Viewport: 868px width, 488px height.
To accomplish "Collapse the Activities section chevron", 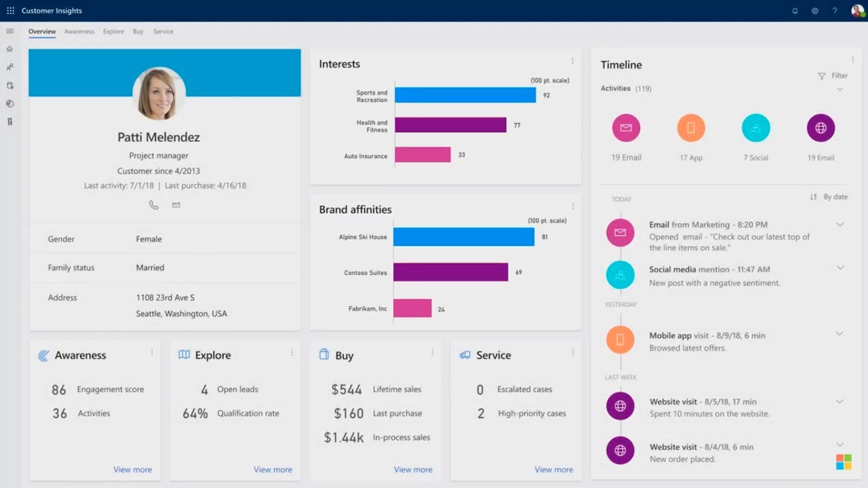I will coord(840,89).
